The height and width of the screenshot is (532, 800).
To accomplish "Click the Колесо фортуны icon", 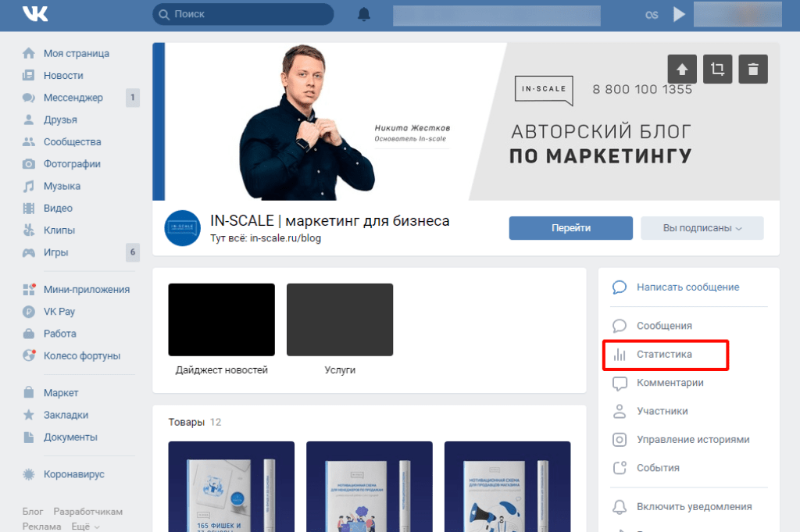I will 29,355.
